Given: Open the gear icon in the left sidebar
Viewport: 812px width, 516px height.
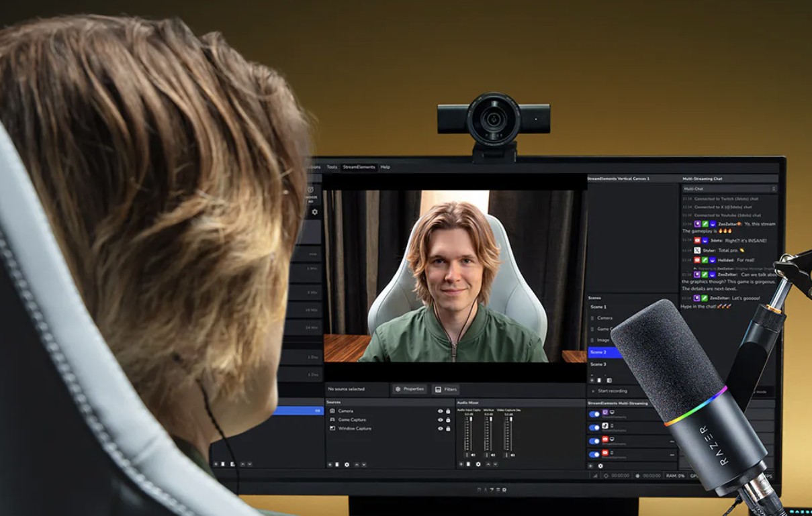Looking at the screenshot, I should (x=314, y=212).
